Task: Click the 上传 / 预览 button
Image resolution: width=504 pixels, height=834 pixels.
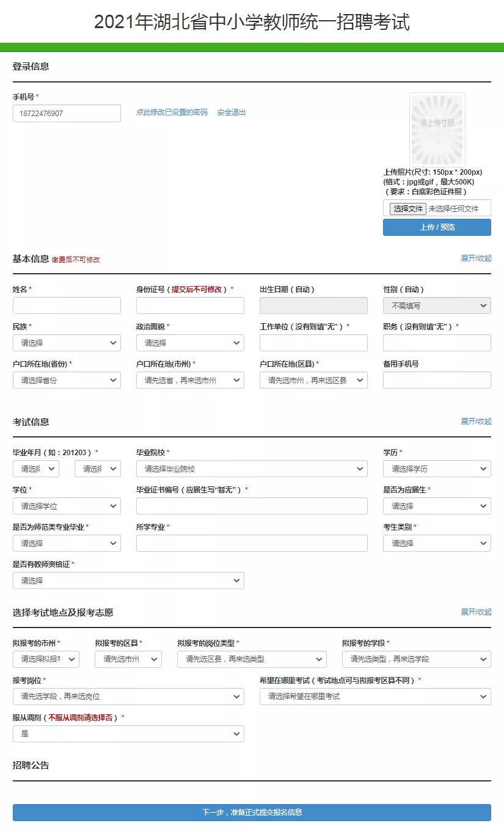Action: tap(437, 227)
